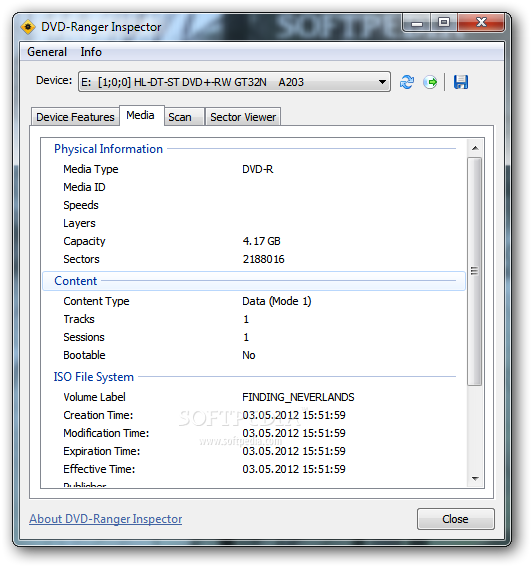Click the DVD-Ranger Inspector title bar app icon

tap(28, 27)
